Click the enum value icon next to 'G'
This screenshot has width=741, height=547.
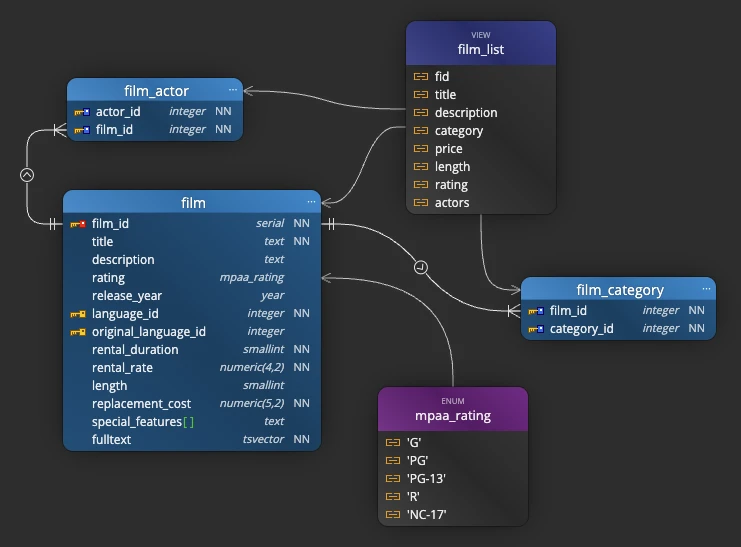pyautogui.click(x=393, y=442)
